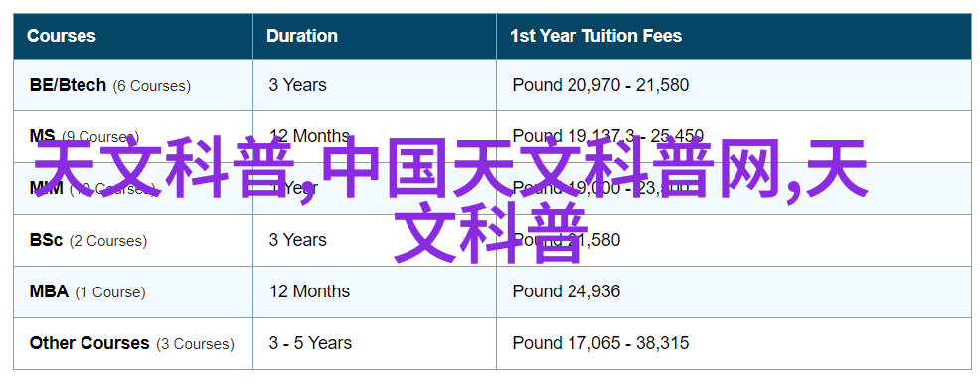Select the BE/Btech course cell
The width and height of the screenshot is (980, 384).
click(133, 85)
